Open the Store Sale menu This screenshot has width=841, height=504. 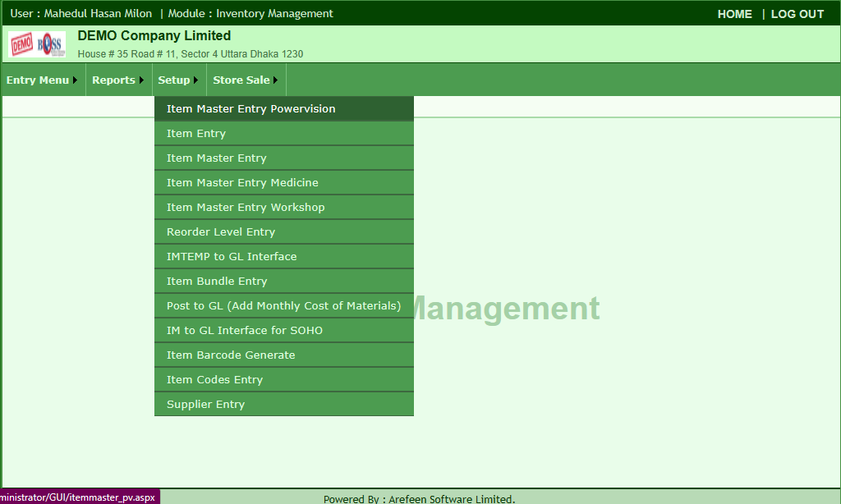pyautogui.click(x=246, y=80)
